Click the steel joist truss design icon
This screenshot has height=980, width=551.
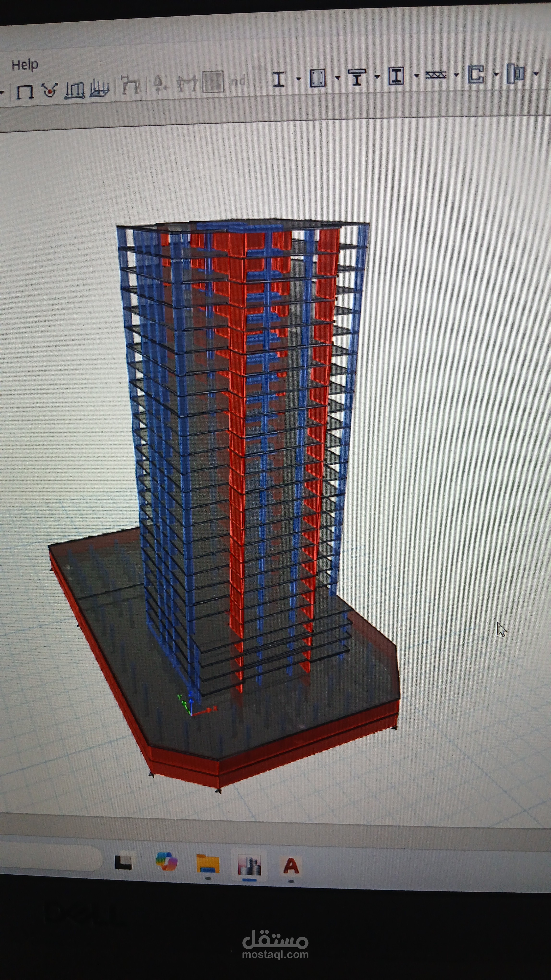click(436, 75)
